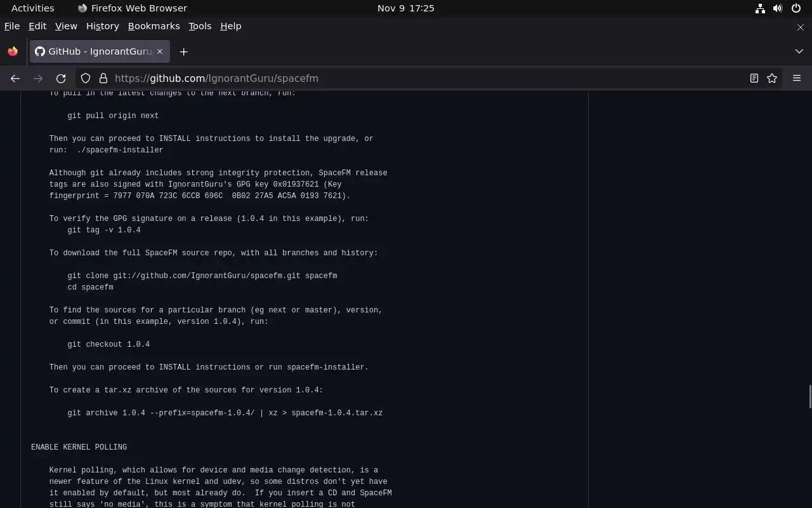Click 'To find the sources for a particular branch' line
This screenshot has width=812, height=508.
point(216,310)
